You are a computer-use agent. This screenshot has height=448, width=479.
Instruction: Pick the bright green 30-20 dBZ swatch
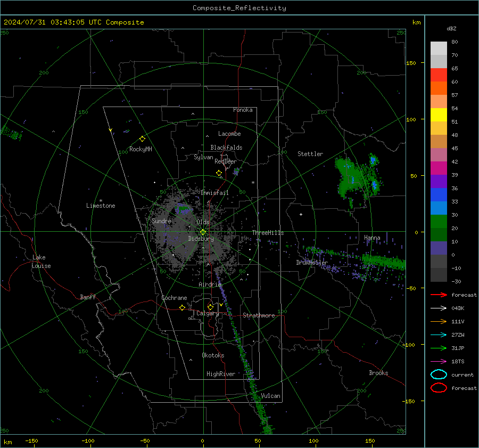439,222
